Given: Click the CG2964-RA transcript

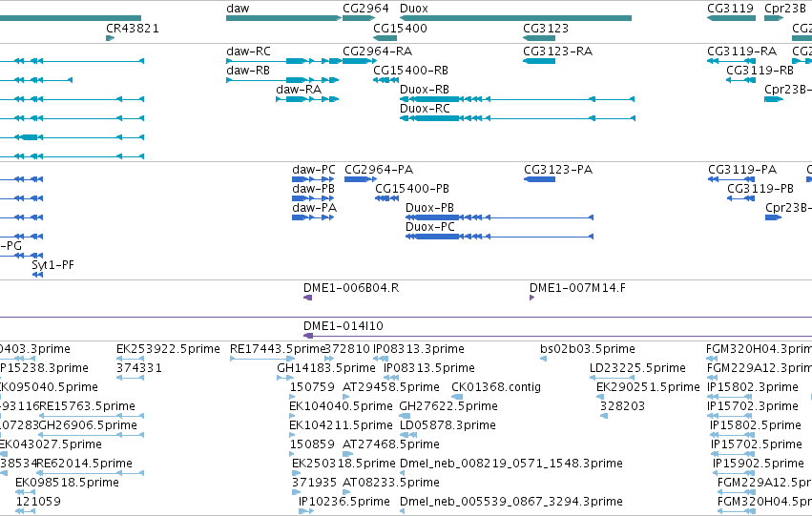Looking at the screenshot, I should tap(359, 61).
